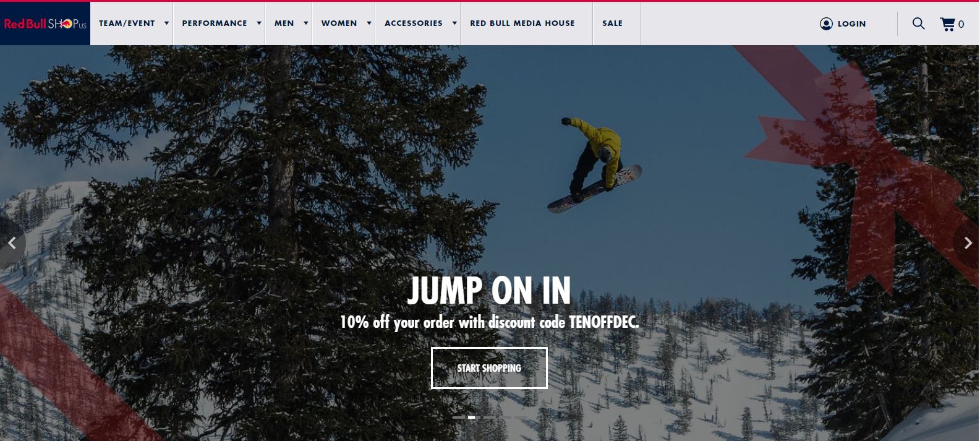Click the Login link
980x441 pixels.
point(851,24)
